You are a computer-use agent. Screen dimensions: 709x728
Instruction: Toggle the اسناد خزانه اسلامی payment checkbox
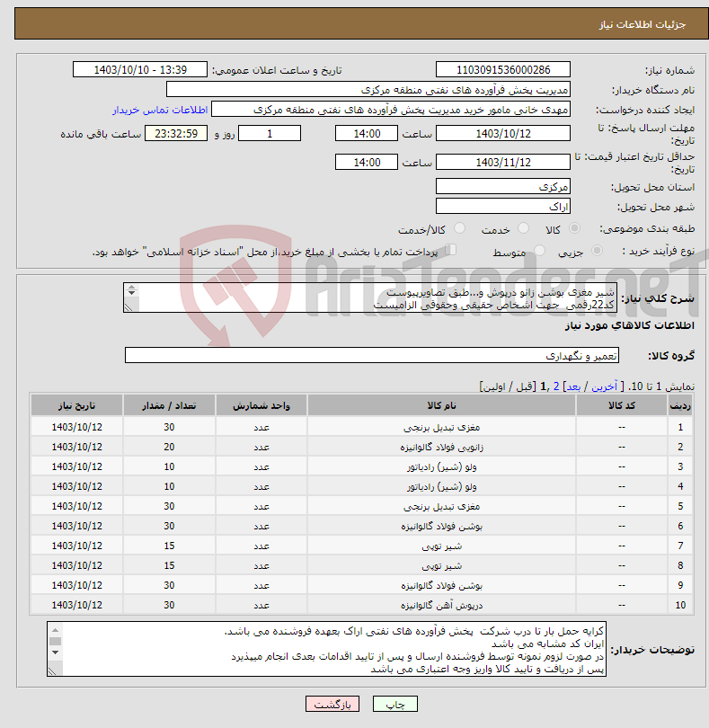[450, 250]
